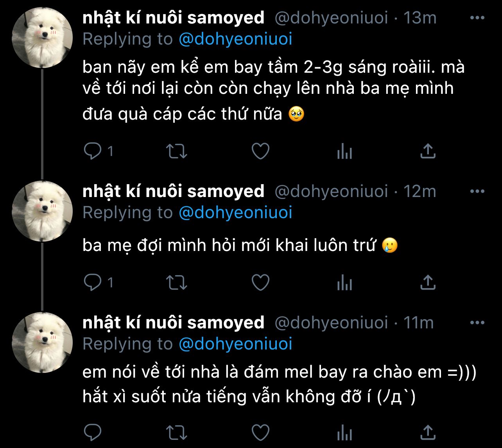Retweet the 12m tweet
Viewport: 502px width, 448px height.
(x=177, y=282)
